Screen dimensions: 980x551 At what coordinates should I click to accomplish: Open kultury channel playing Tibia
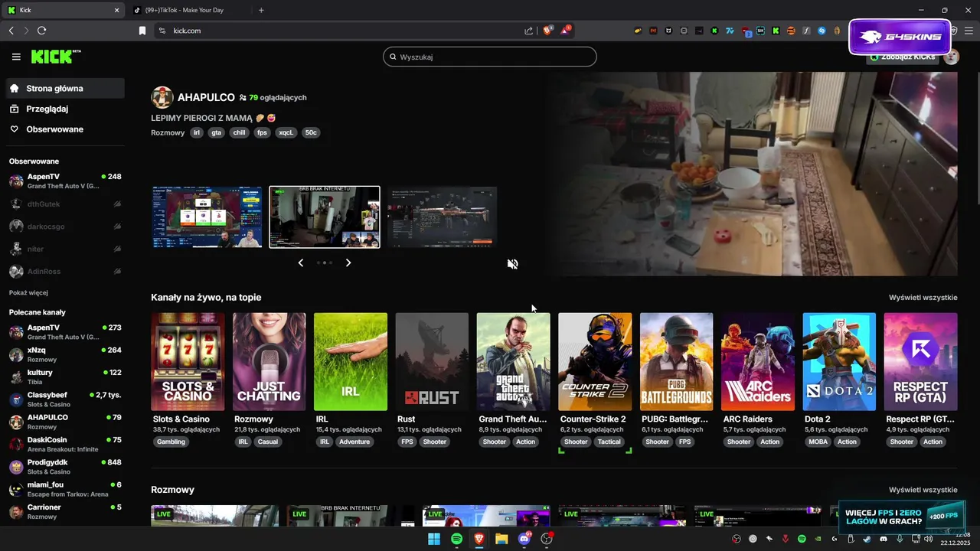pos(65,377)
